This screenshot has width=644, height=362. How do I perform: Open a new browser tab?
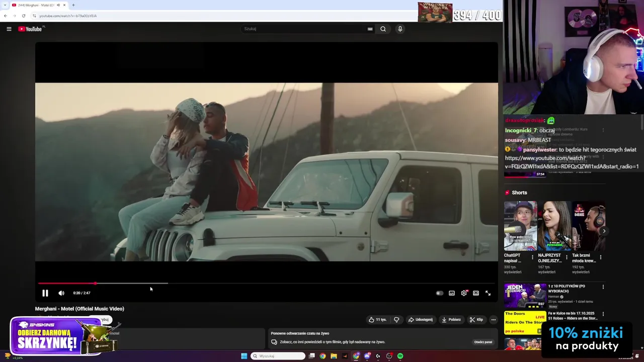click(73, 5)
